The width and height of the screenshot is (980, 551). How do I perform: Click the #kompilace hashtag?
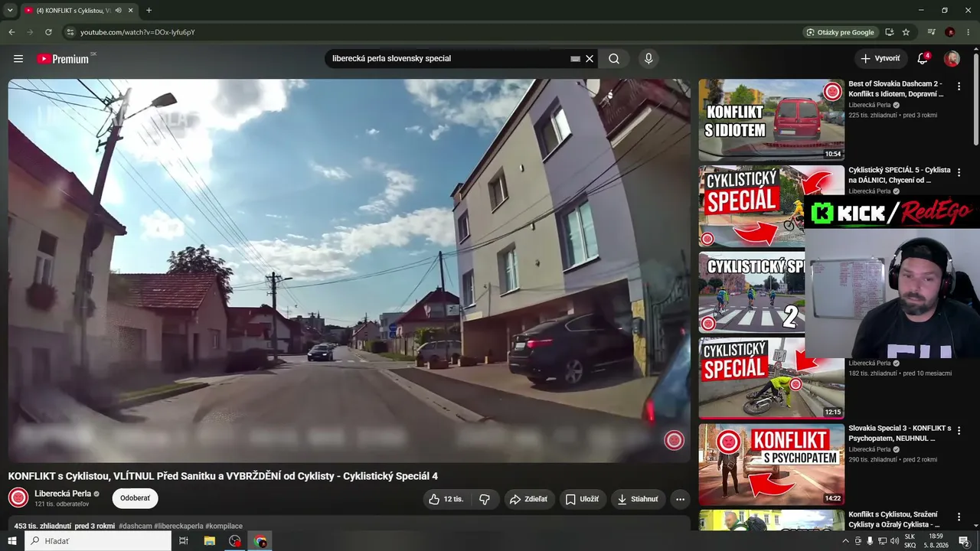point(224,527)
